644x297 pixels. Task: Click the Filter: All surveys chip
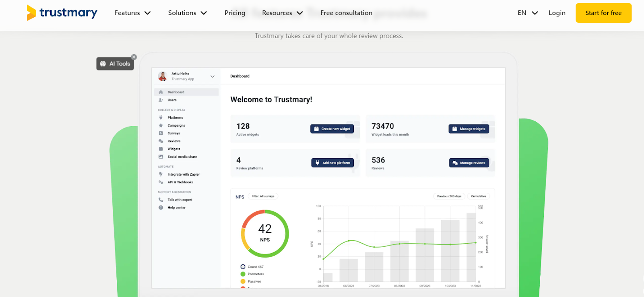point(263,197)
